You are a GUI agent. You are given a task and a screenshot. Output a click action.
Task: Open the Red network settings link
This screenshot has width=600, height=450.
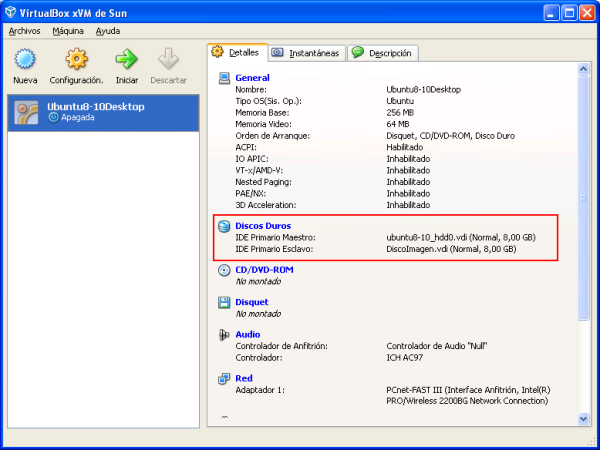(244, 379)
